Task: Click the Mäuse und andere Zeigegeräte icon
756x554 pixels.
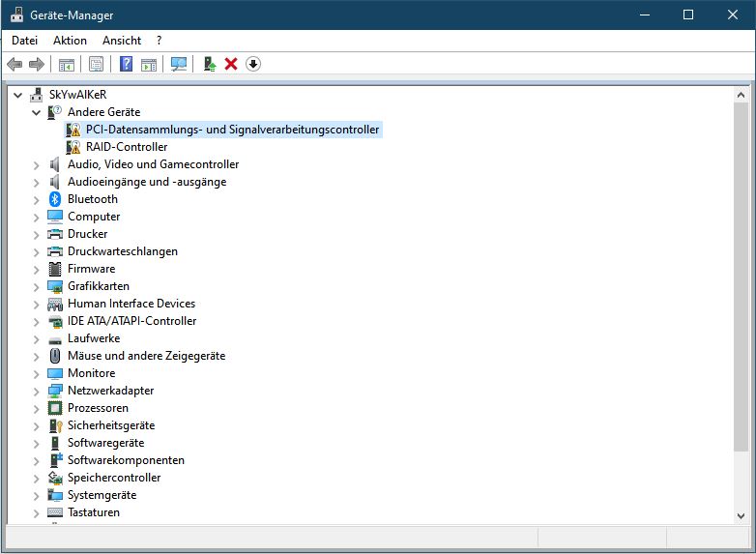Action: pos(55,356)
